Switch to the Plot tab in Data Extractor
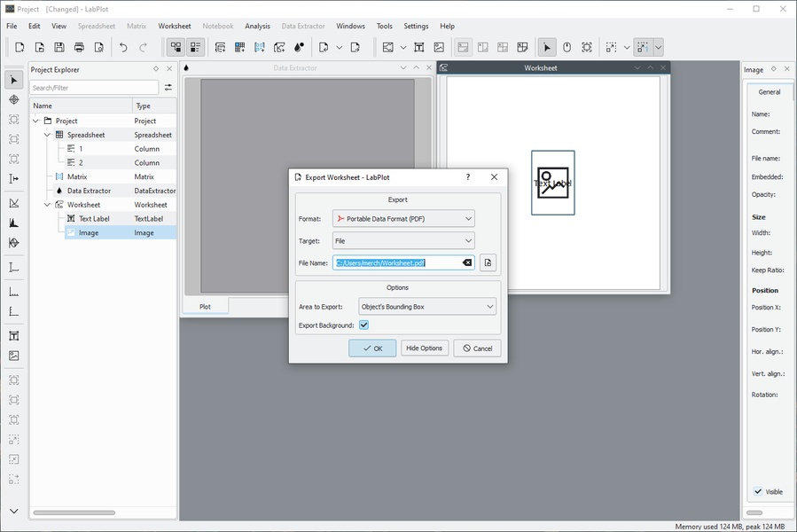The height and width of the screenshot is (532, 797). (x=206, y=307)
